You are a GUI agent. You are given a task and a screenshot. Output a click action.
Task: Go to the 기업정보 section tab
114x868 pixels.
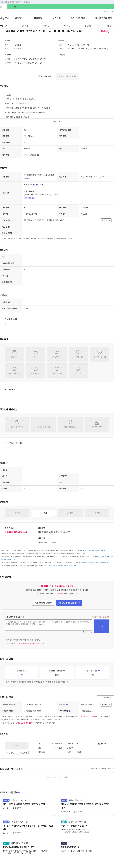(109, 26)
